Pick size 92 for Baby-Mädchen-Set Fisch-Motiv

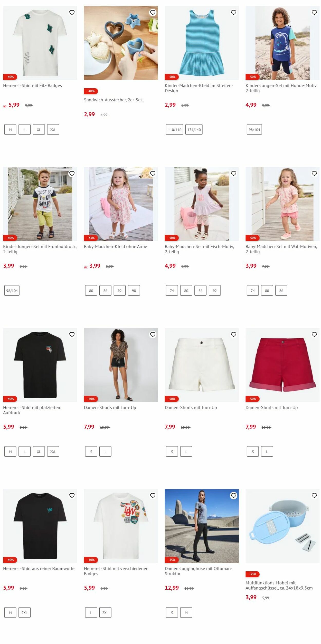pyautogui.click(x=215, y=291)
